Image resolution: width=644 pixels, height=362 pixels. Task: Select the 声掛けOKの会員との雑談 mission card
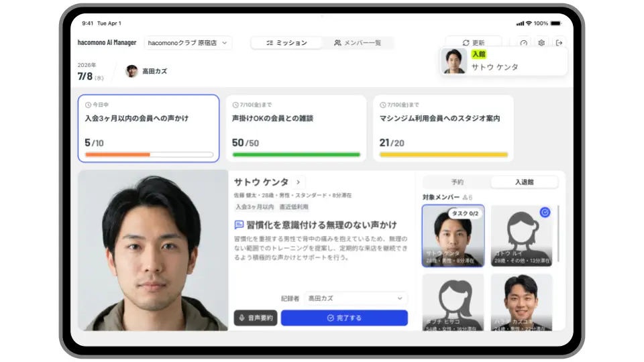click(296, 129)
